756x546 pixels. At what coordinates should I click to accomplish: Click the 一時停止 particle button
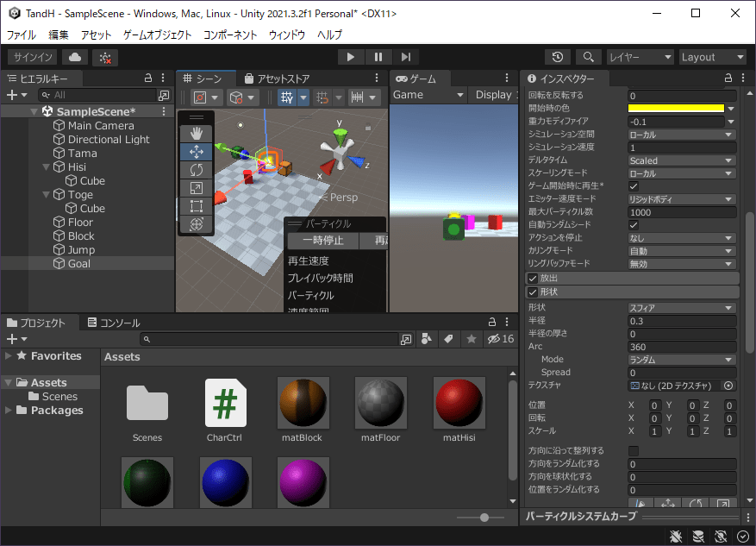point(322,242)
